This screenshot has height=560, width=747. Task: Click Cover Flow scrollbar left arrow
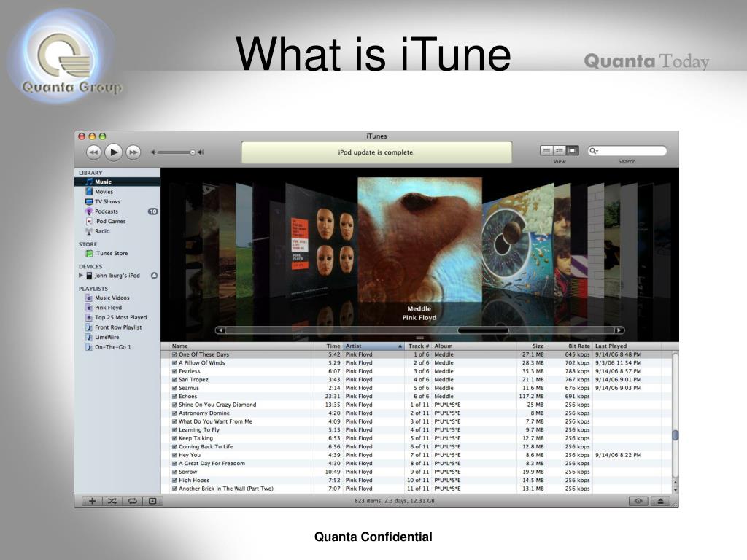pyautogui.click(x=220, y=330)
